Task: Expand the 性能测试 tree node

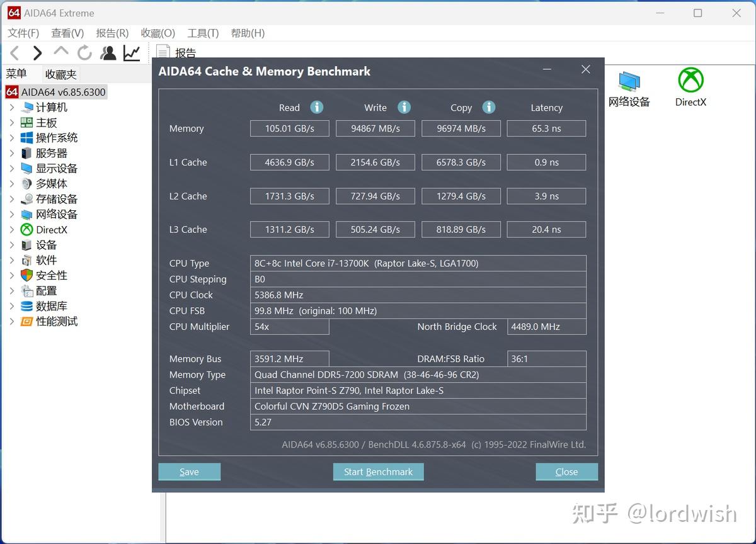Action: tap(13, 321)
